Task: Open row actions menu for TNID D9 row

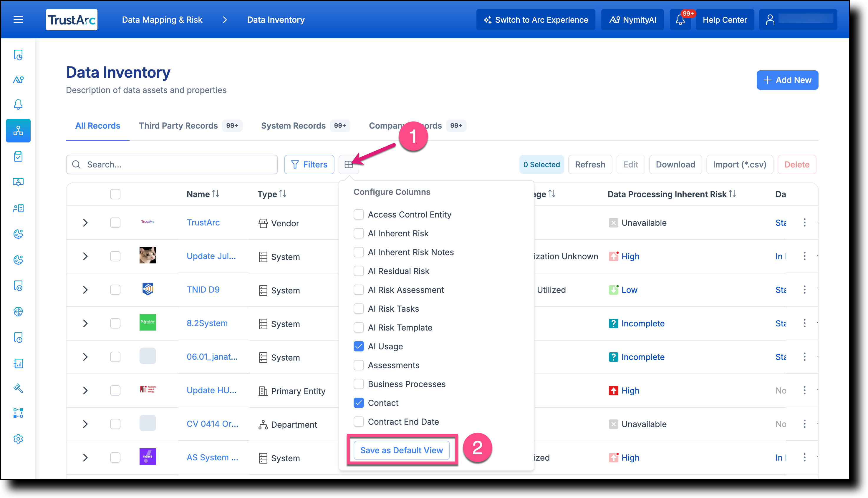Action: [x=804, y=290]
